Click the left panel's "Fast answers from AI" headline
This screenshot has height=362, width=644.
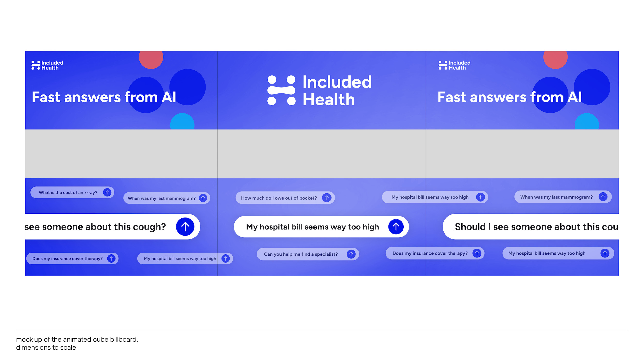104,97
